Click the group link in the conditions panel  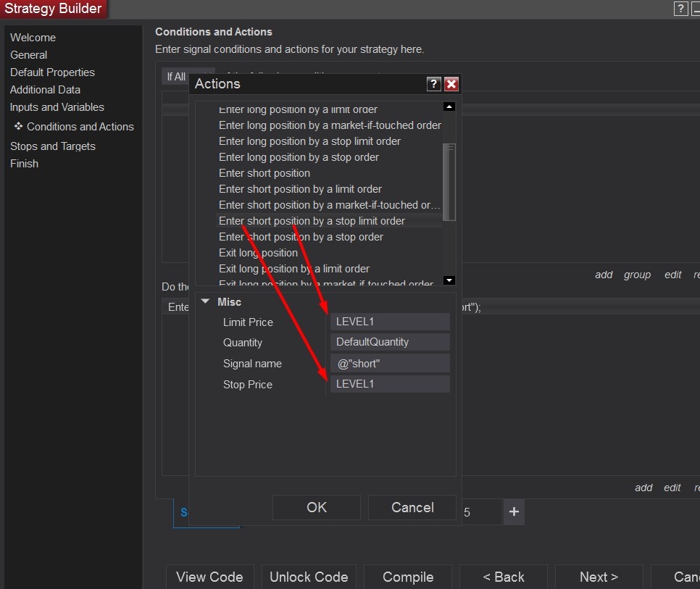(x=637, y=275)
